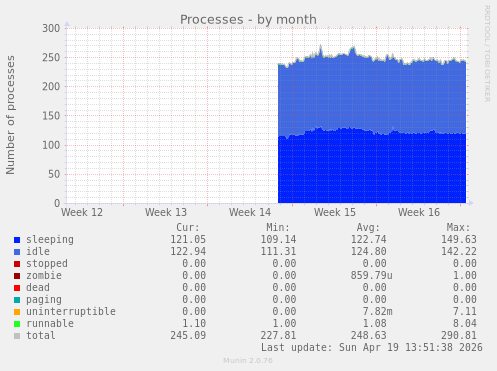Click the 'Max:' column header
Image resolution: width=497 pixels, height=371 pixels.
tap(458, 228)
